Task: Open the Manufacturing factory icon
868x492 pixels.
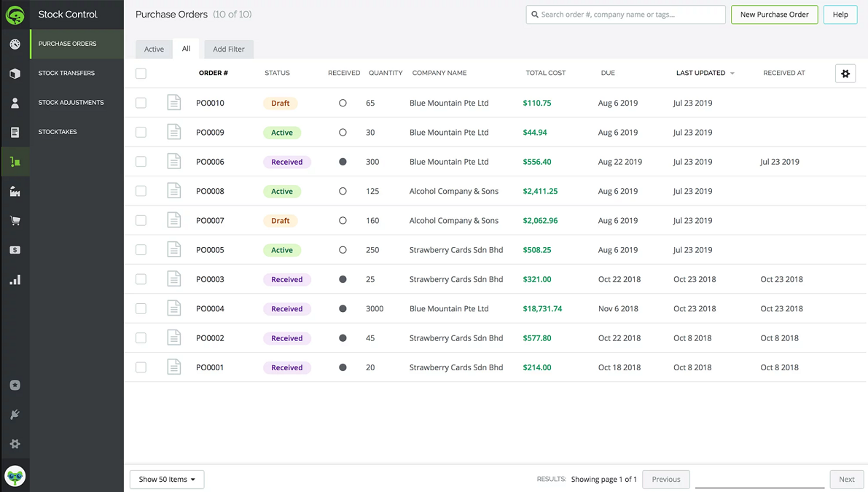Action: coord(15,191)
